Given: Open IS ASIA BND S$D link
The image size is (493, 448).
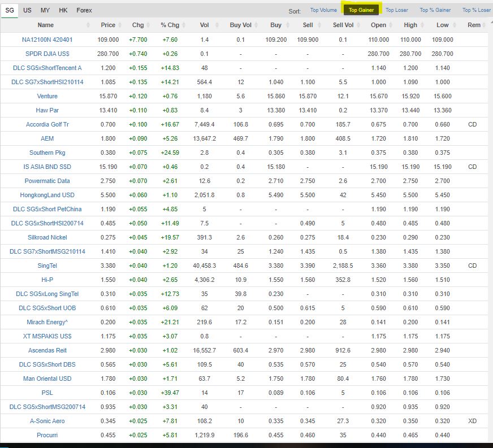Looking at the screenshot, I should [47, 167].
